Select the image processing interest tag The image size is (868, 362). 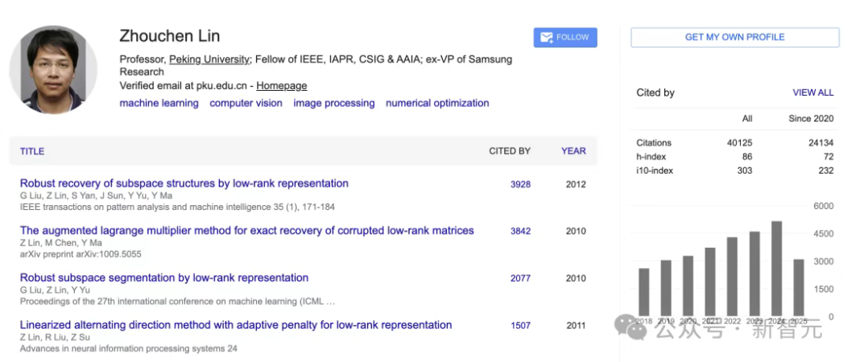click(x=334, y=103)
